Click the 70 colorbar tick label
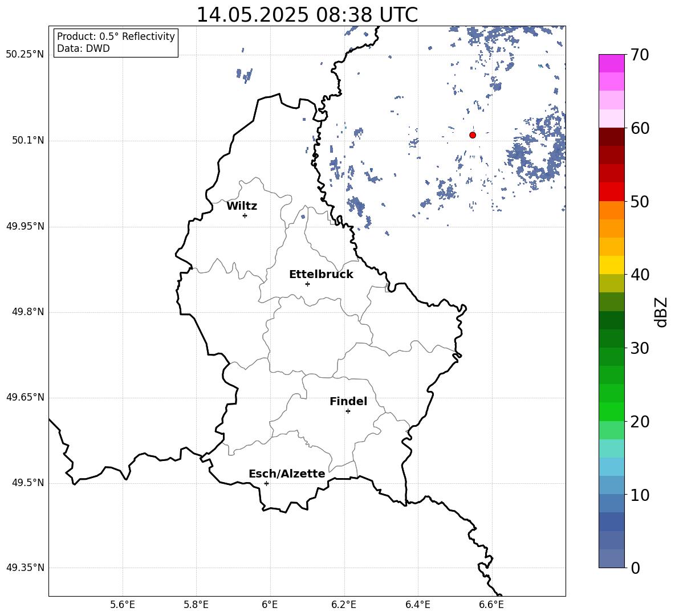Screen dimensions: 675x616 point(640,55)
